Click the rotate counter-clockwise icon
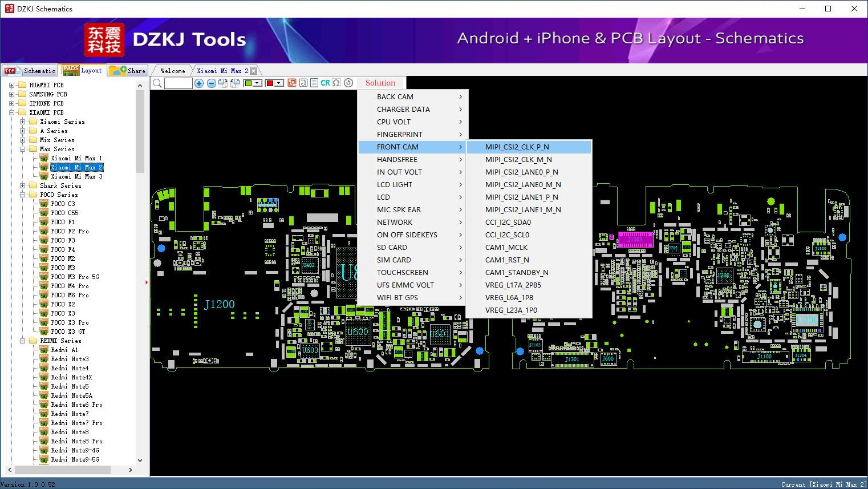The image size is (868, 489). (234, 83)
